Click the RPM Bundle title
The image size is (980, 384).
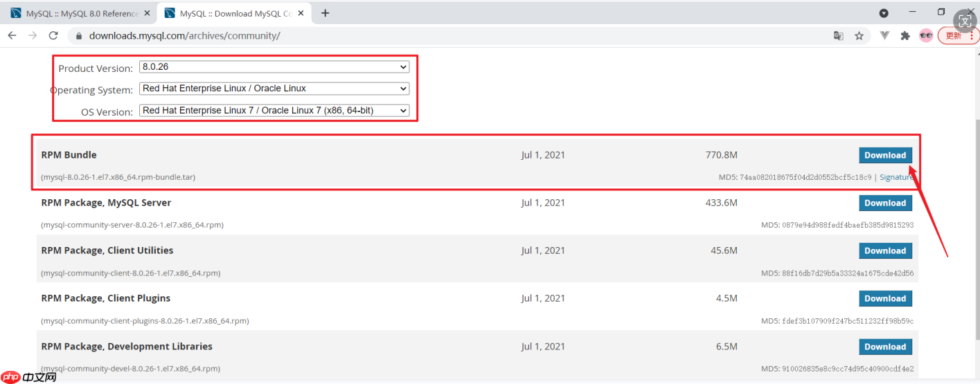[69, 155]
